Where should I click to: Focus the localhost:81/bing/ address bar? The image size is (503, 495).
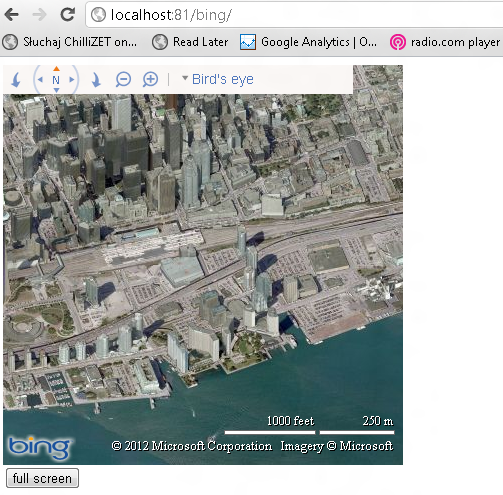pos(293,15)
